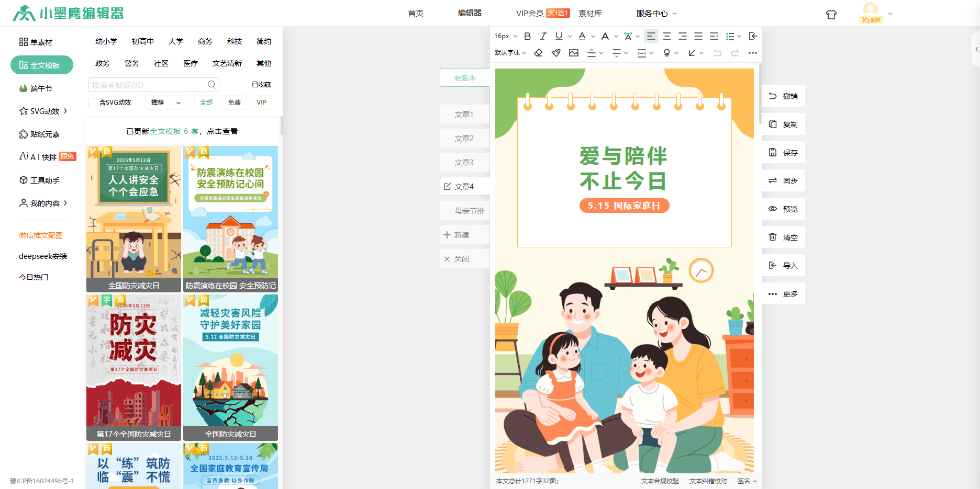Select the format painter brush

coord(556,53)
